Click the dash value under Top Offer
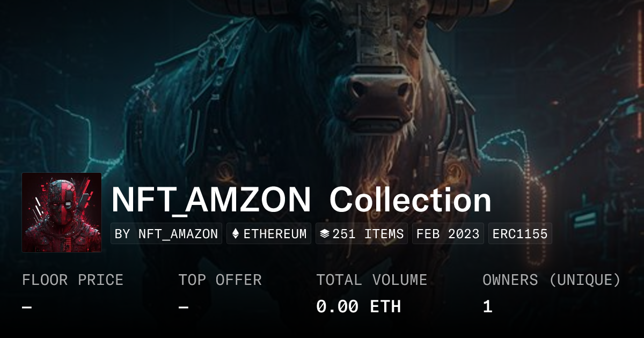 tap(184, 307)
